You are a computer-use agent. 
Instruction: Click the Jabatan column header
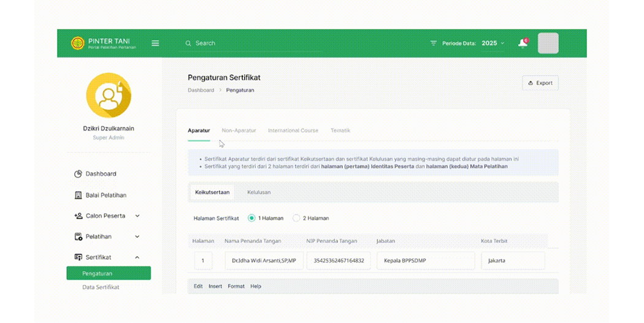386,241
